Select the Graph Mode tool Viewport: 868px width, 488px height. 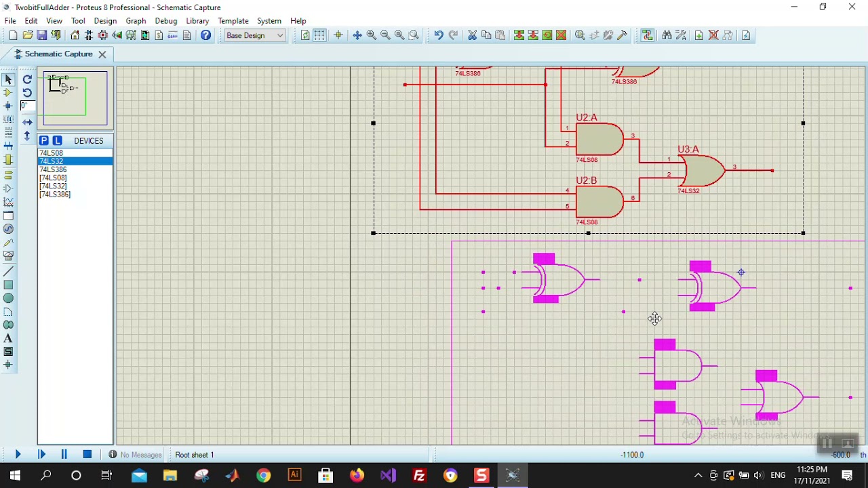(x=8, y=202)
